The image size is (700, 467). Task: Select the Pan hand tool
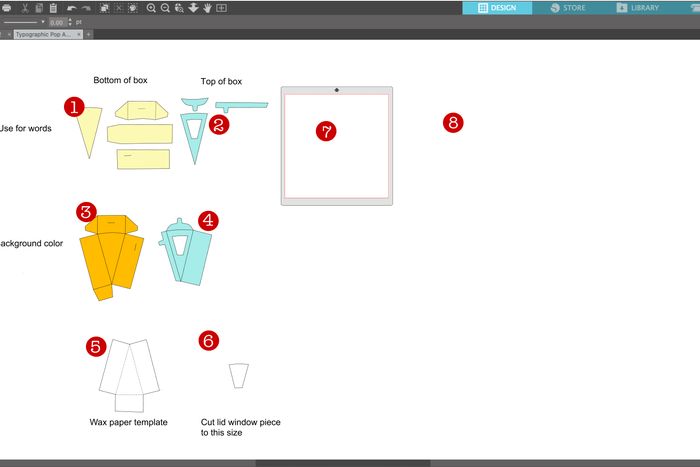click(x=207, y=8)
